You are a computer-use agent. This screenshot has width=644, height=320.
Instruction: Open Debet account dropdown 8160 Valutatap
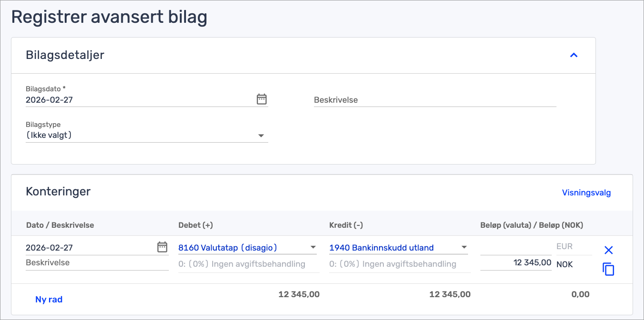click(247, 247)
